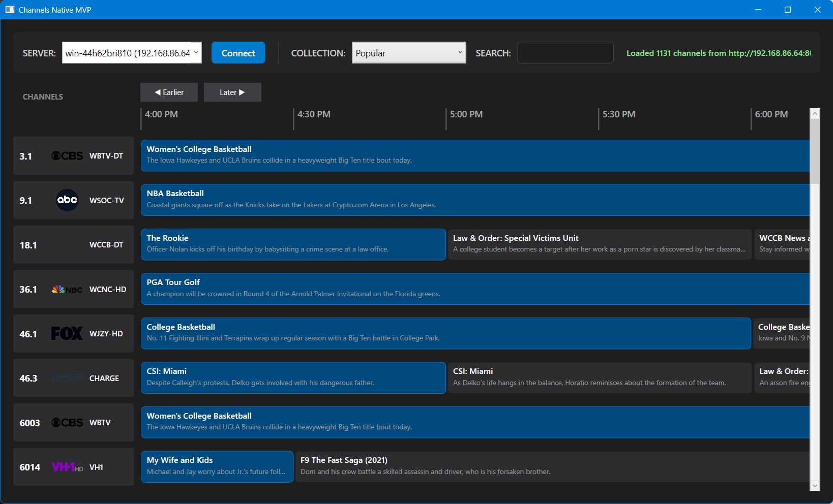Focus the Search input field
The image size is (833, 504).
point(565,53)
